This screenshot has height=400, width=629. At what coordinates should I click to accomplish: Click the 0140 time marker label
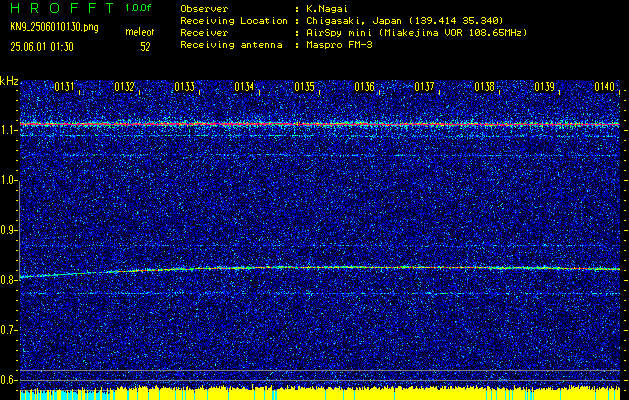[x=605, y=86]
